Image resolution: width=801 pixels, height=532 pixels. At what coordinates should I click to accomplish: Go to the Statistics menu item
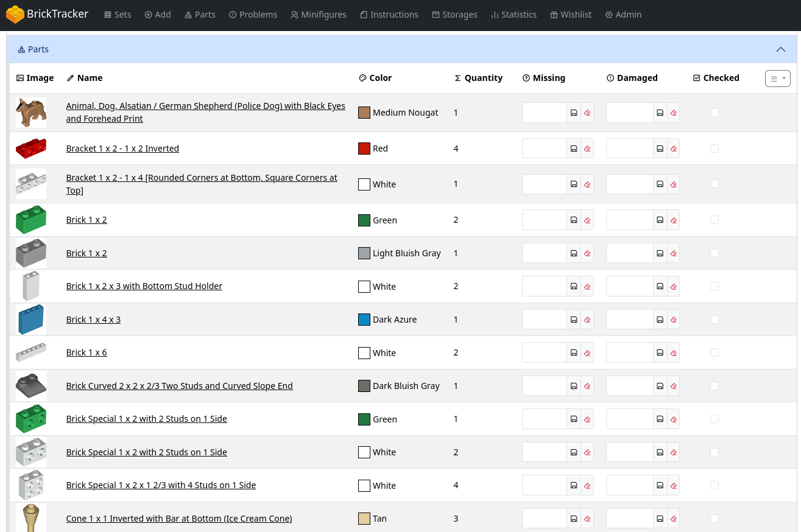tap(513, 15)
